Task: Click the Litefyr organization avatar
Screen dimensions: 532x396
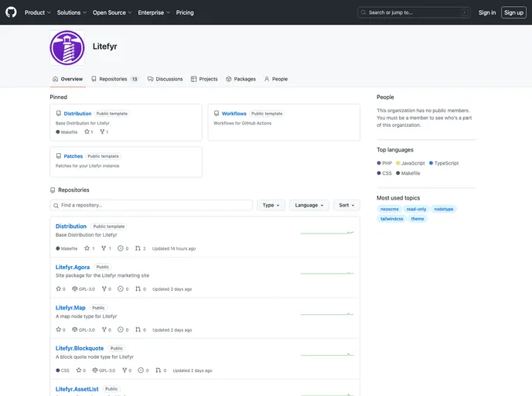Action: 66,47
